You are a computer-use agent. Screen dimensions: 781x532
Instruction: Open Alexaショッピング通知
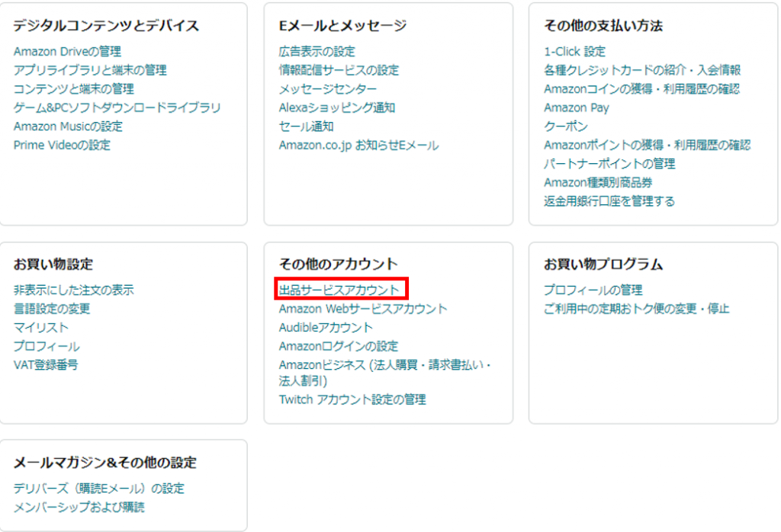pos(337,107)
